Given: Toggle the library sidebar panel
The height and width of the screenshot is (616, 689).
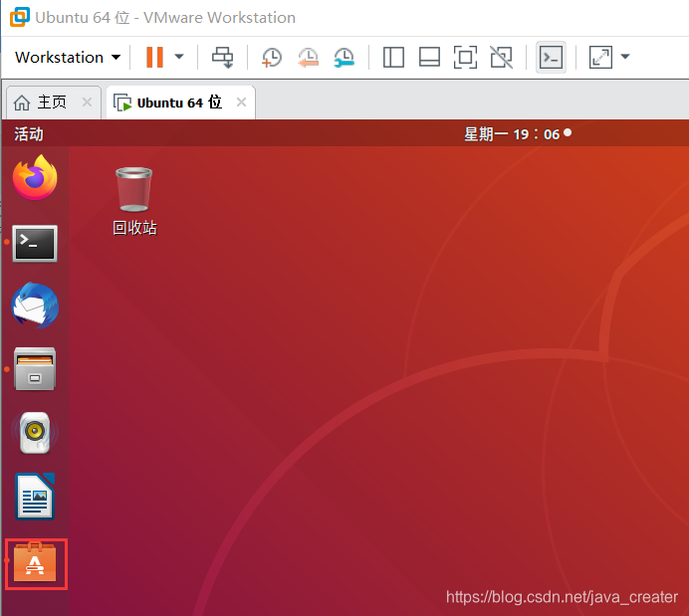Looking at the screenshot, I should [x=393, y=57].
